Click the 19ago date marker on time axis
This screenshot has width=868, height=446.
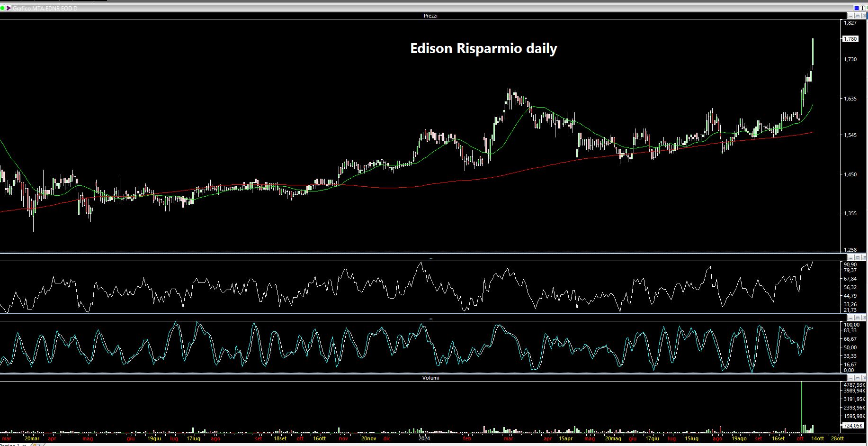coord(739,438)
